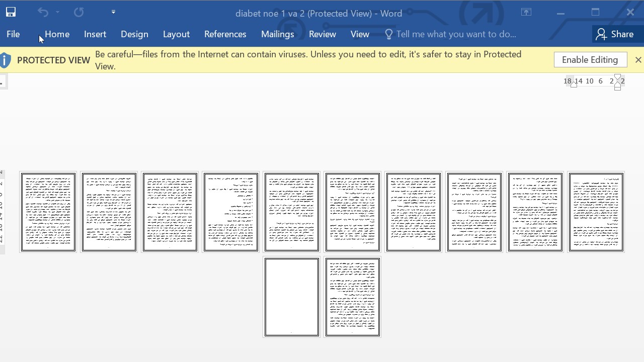This screenshot has height=362, width=644.
Task: Click 'Tell me what you want to do' field
Action: point(456,34)
